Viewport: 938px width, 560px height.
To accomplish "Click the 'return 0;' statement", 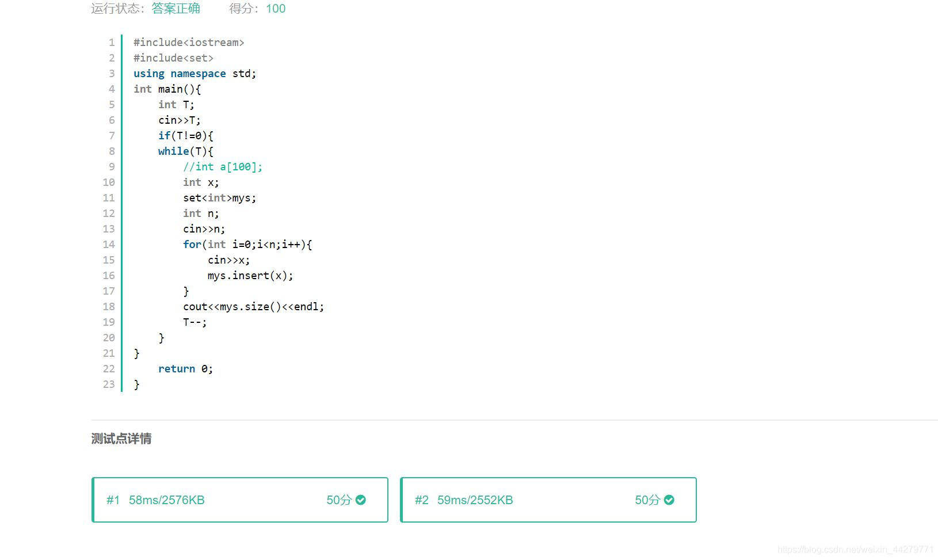I will point(185,369).
